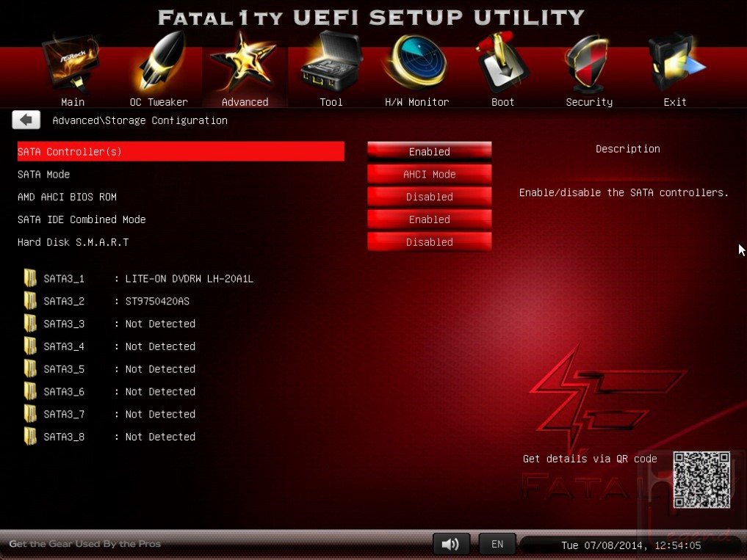
Task: Select the SATA3_7 port label
Action: [64, 414]
